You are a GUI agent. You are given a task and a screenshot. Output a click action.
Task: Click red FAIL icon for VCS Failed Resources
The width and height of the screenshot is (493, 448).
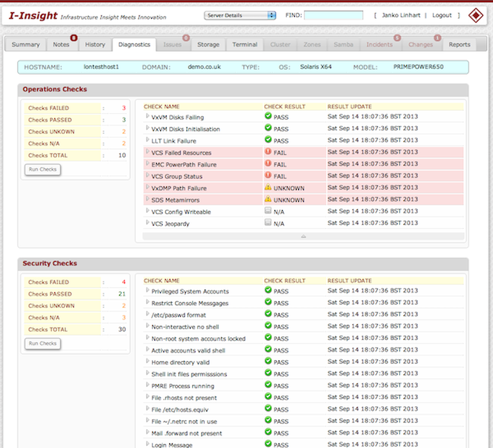268,152
